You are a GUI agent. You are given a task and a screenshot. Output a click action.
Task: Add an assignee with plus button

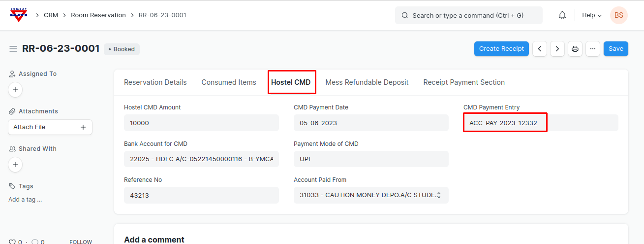coord(15,90)
